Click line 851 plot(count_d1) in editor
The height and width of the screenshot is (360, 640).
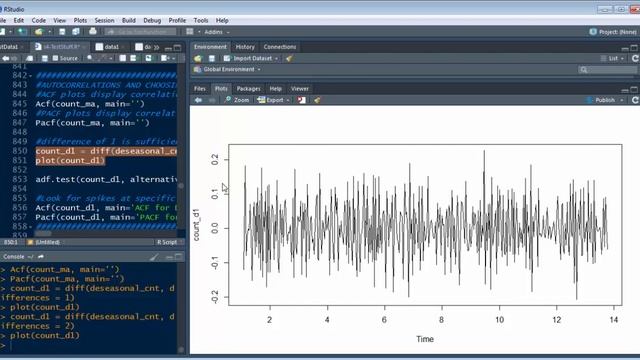[70, 160]
